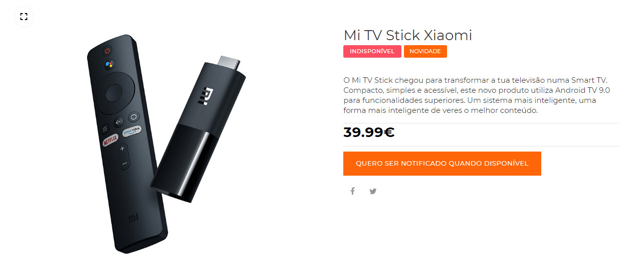644x273 pixels.
Task: Open the fullscreen image view icon
Action: coord(24,16)
